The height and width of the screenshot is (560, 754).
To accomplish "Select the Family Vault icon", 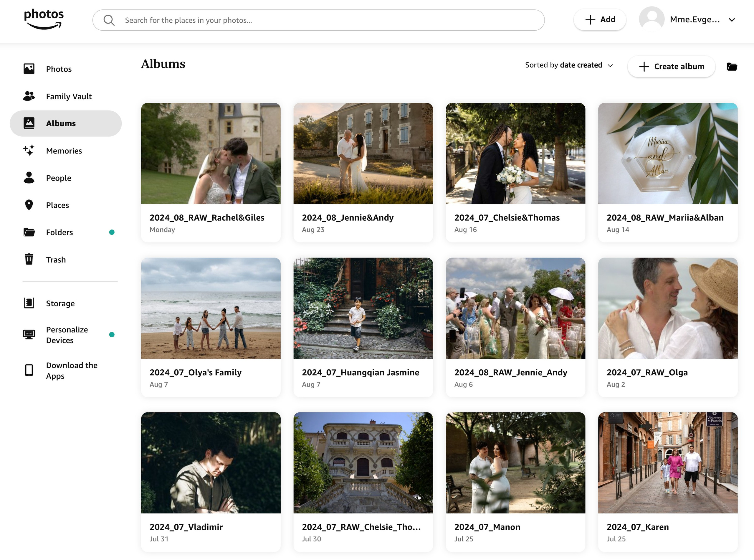I will [x=29, y=96].
